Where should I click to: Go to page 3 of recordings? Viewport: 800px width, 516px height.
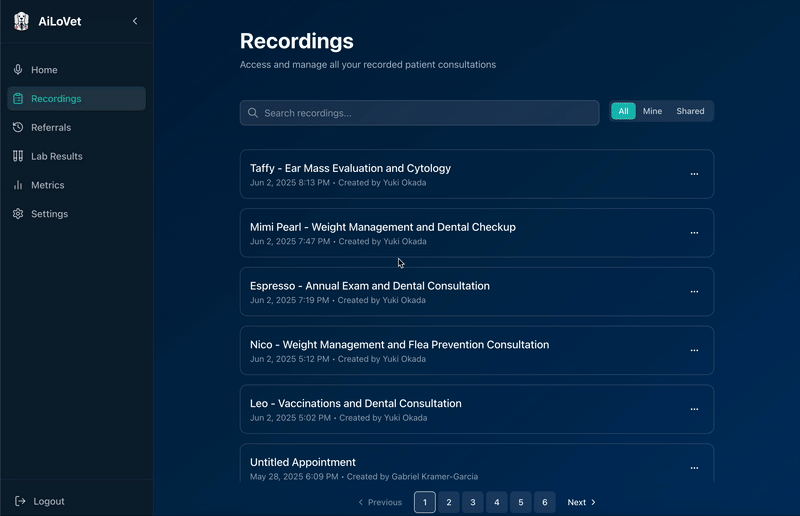(473, 502)
